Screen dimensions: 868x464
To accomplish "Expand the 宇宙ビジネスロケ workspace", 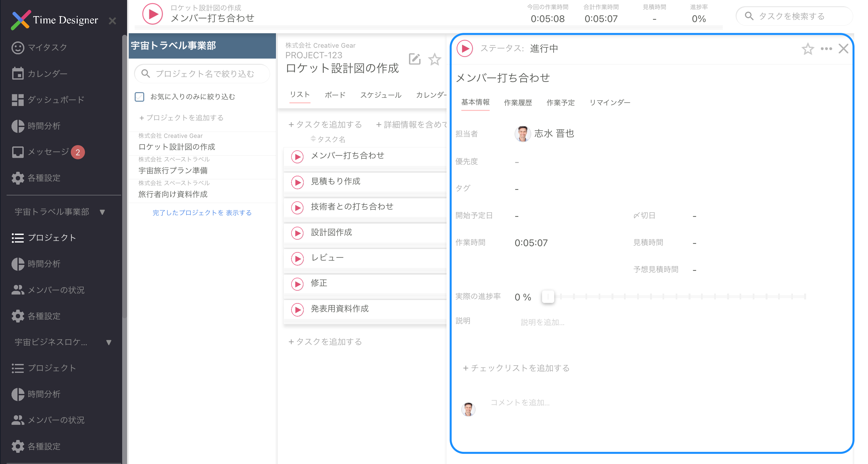I will [x=109, y=342].
